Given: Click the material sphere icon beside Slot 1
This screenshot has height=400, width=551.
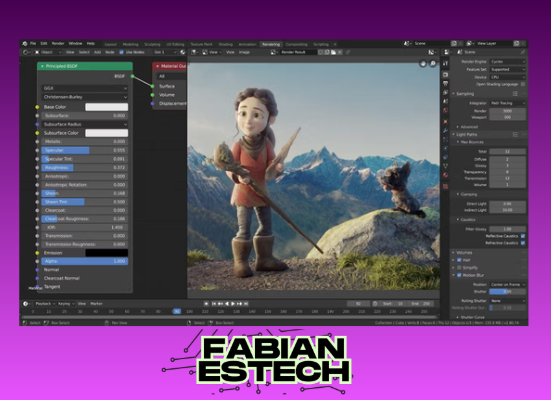Looking at the screenshot, I should pos(183,52).
